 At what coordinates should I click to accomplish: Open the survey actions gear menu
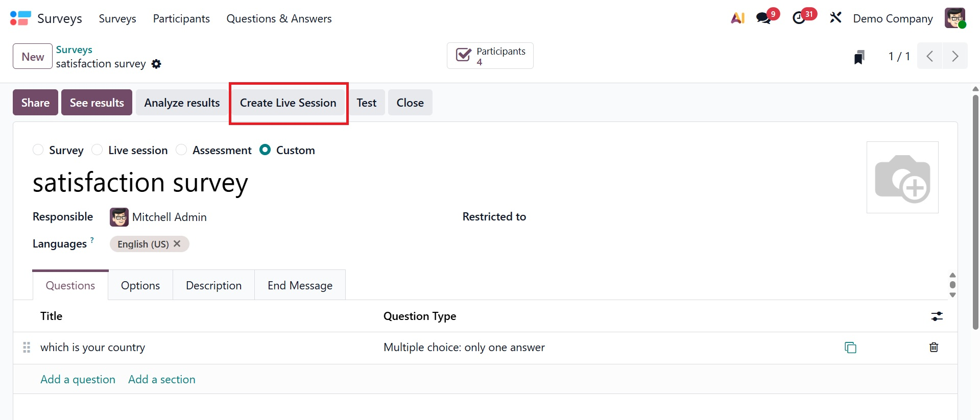(157, 64)
